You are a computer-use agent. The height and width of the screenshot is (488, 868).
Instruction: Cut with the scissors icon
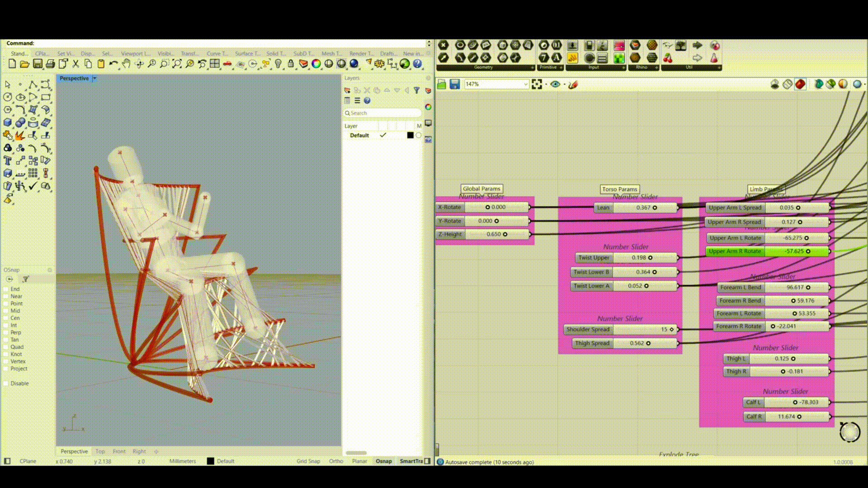point(75,64)
